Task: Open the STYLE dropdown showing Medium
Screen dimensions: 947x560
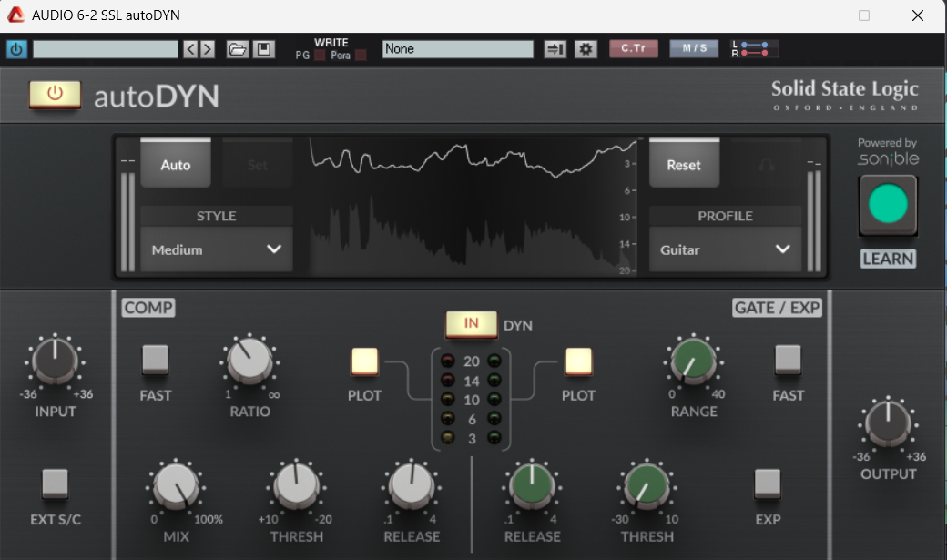Action: pyautogui.click(x=217, y=249)
